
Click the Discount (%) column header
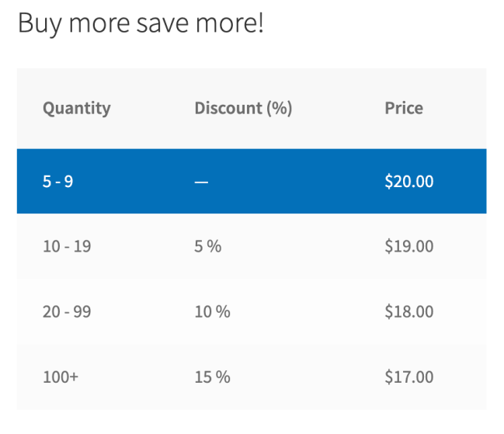tap(243, 108)
